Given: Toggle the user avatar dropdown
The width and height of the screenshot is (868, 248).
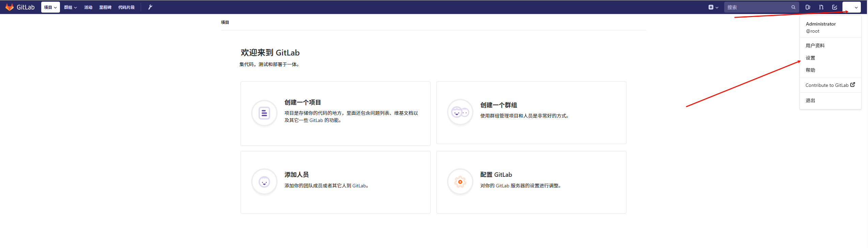Looking at the screenshot, I should [x=851, y=7].
